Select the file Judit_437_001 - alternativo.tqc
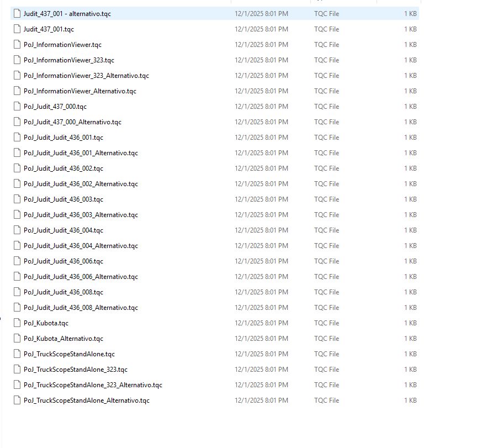 click(66, 13)
